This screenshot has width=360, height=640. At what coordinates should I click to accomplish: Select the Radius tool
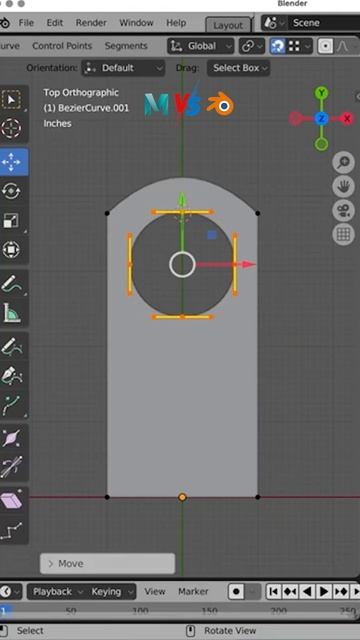[11, 438]
